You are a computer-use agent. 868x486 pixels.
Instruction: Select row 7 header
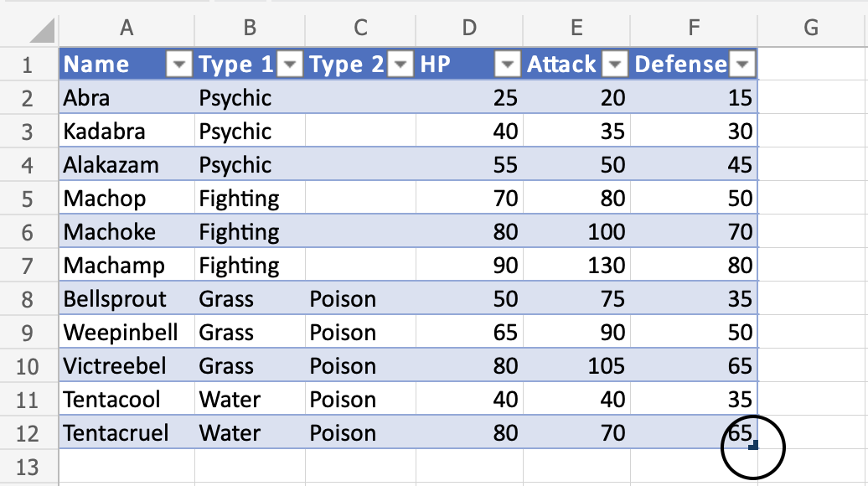pyautogui.click(x=28, y=266)
